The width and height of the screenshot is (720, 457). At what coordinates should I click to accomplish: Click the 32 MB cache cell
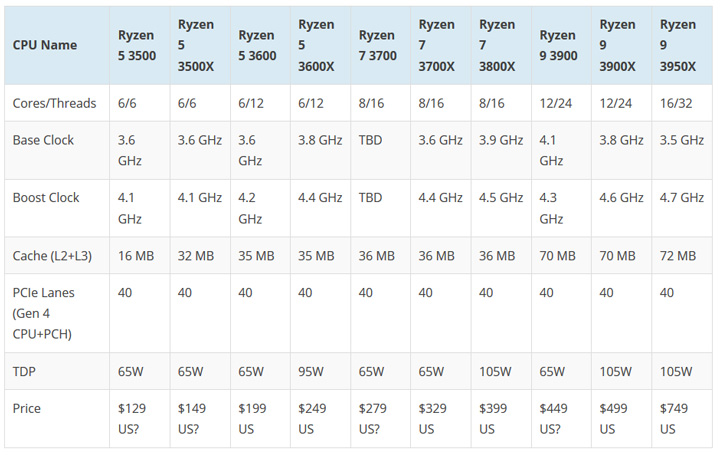click(200, 255)
